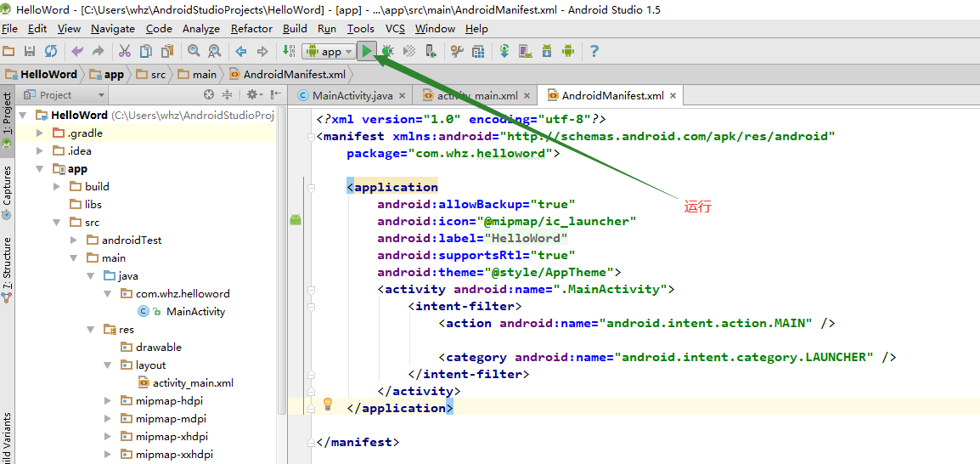Viewport: 980px width, 464px height.
Task: Open the Build menu
Action: [x=295, y=29]
